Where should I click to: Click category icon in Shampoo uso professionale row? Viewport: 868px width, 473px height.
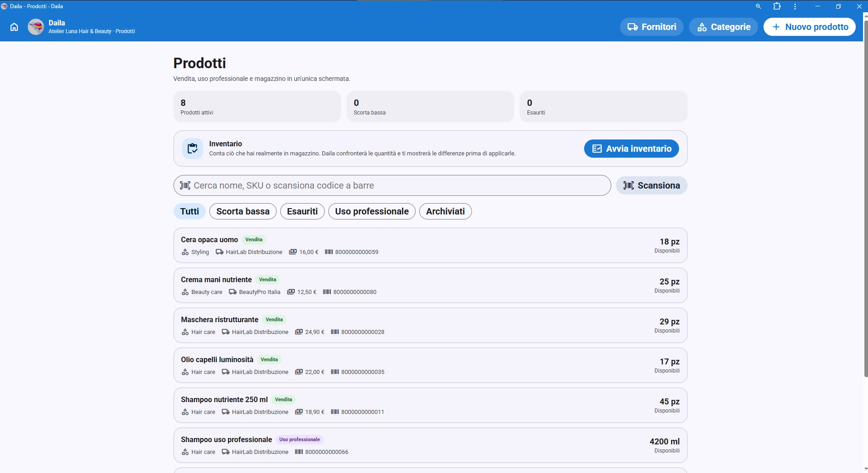[x=185, y=452]
